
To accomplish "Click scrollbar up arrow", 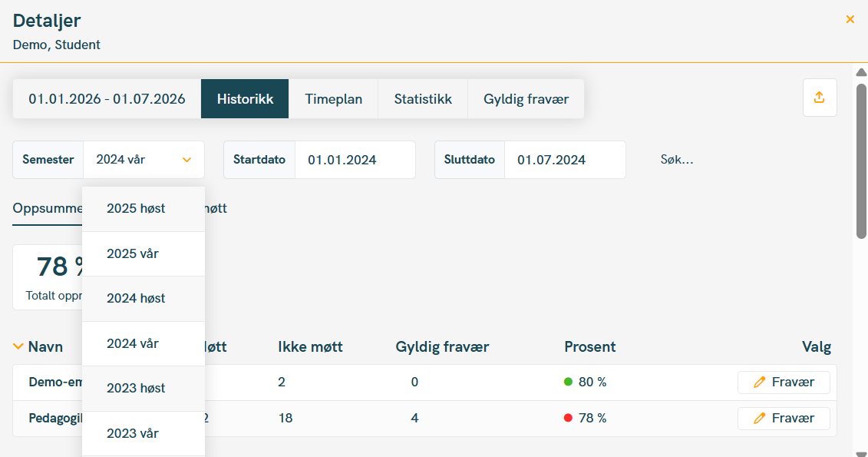I will point(861,72).
